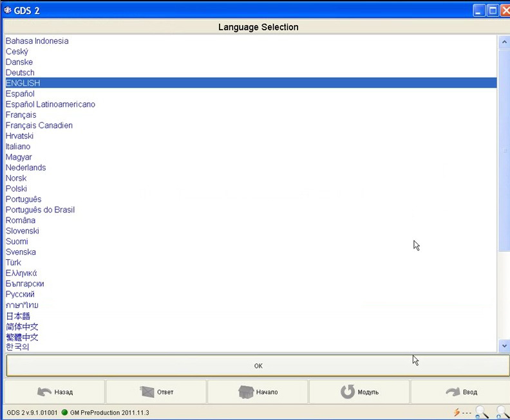Choose Русский in the language list

(x=20, y=294)
